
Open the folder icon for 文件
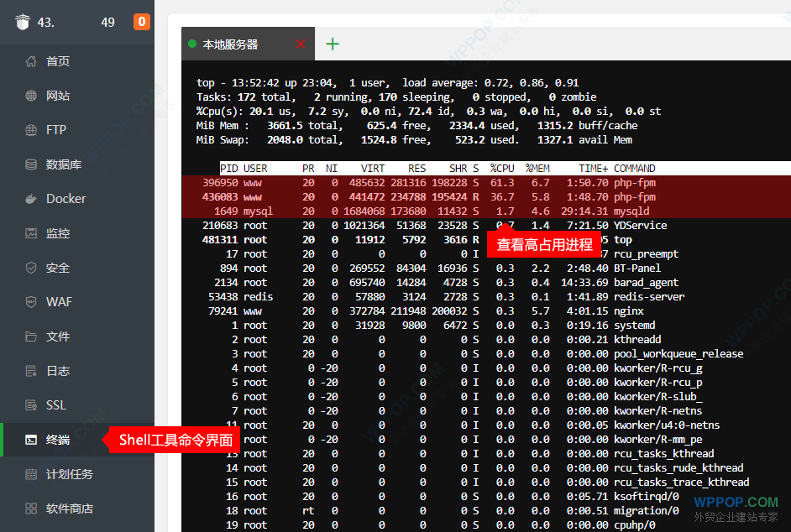pos(31,336)
